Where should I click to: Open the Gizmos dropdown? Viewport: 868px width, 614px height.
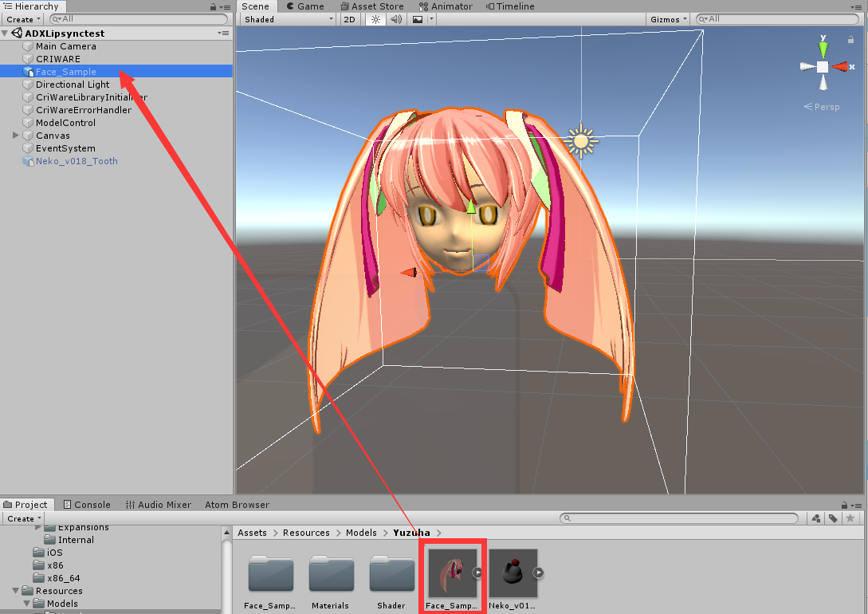coord(668,19)
